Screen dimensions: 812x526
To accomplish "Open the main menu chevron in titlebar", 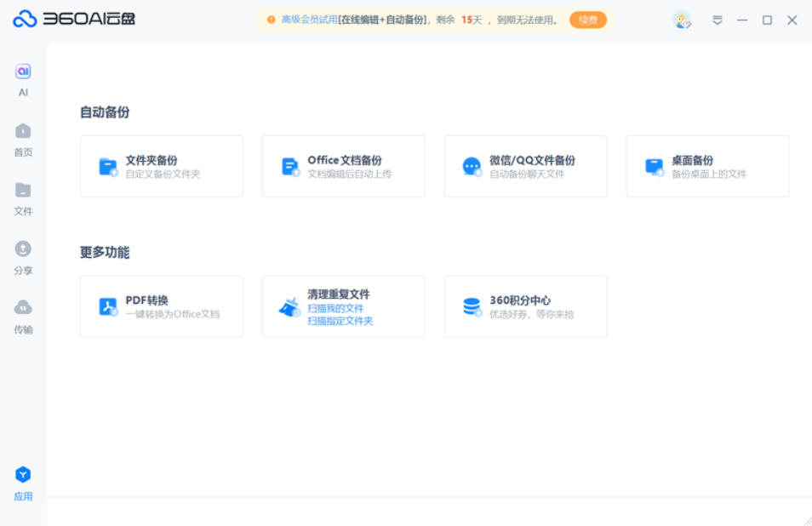I will [719, 19].
